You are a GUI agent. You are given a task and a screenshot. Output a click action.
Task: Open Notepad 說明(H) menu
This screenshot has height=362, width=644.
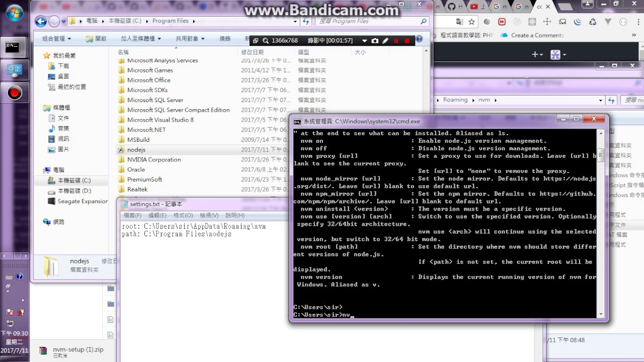coord(235,215)
